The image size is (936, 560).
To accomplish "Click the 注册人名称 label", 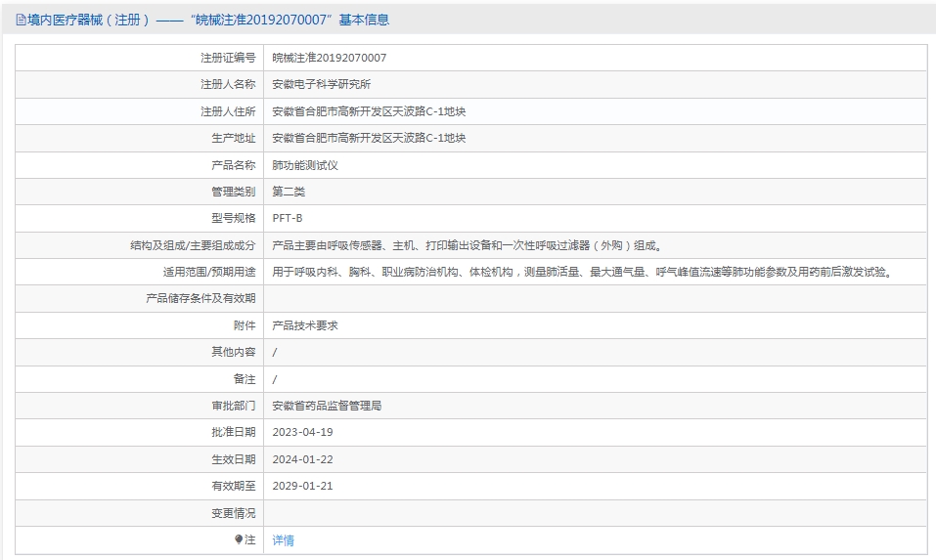I will click(228, 85).
